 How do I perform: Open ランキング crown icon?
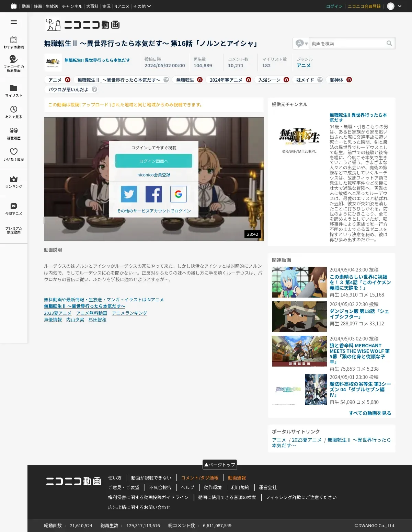pos(14,179)
